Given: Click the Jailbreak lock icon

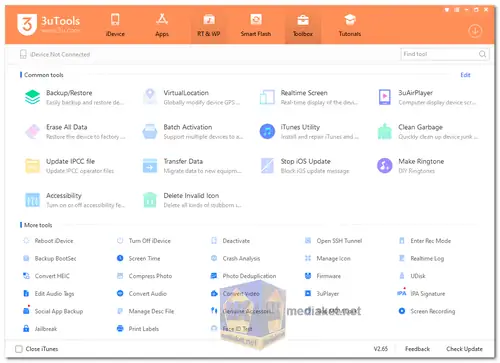Looking at the screenshot, I should [x=26, y=329].
